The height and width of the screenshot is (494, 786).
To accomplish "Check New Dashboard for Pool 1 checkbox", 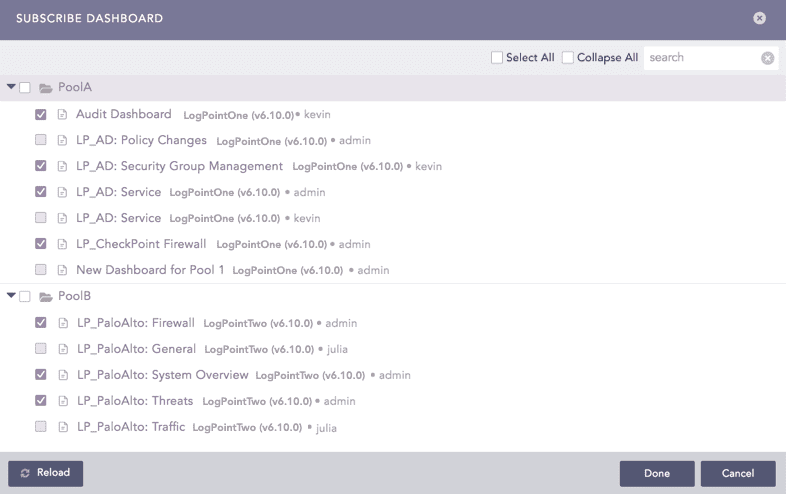I will pos(41,270).
